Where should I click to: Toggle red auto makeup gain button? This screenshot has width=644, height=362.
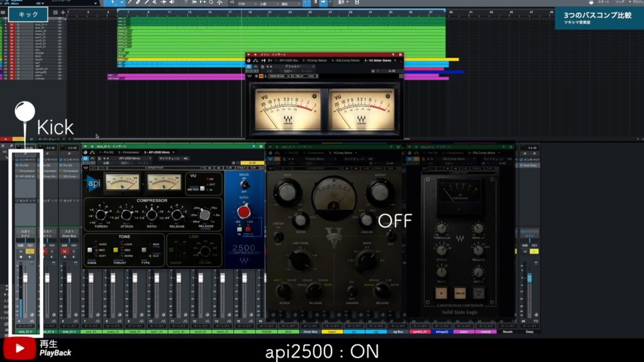(x=248, y=230)
